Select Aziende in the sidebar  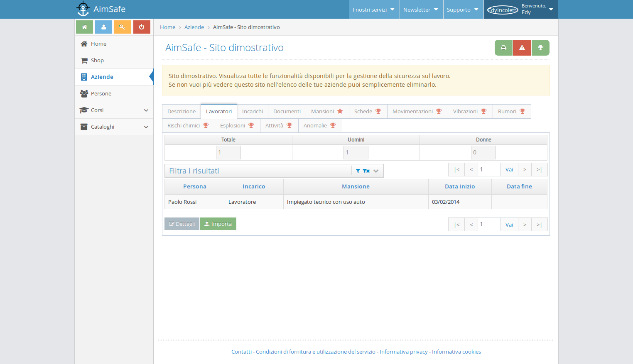pos(114,77)
